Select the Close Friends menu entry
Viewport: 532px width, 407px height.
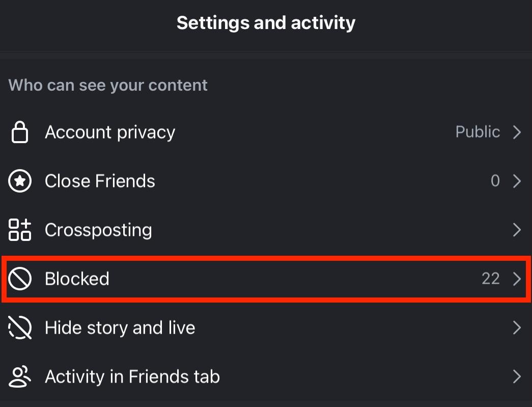pyautogui.click(x=100, y=181)
